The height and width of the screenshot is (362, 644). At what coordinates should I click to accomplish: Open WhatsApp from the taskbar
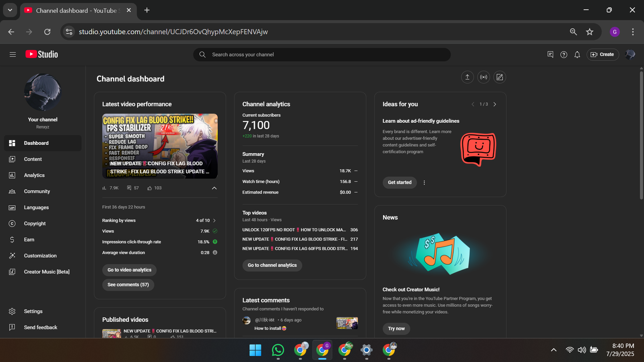pyautogui.click(x=278, y=350)
